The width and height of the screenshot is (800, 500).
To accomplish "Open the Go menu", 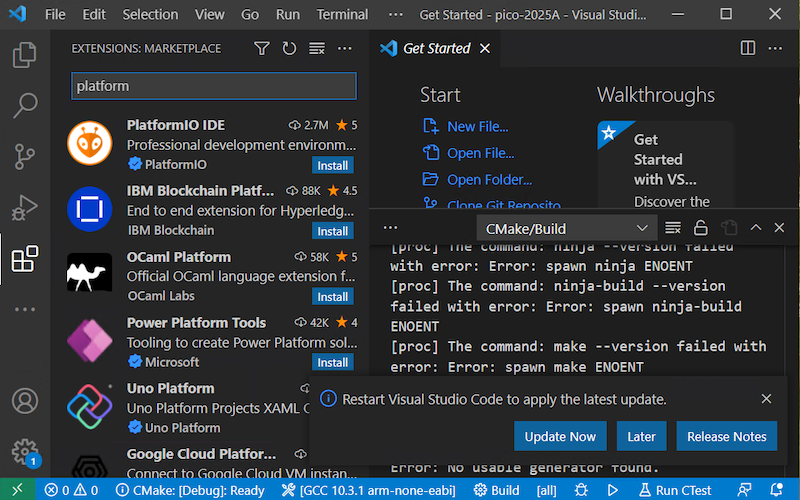I will [x=249, y=14].
